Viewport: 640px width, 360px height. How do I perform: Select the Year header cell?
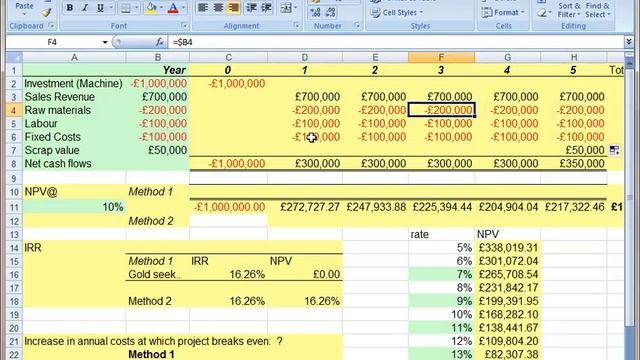[x=158, y=70]
